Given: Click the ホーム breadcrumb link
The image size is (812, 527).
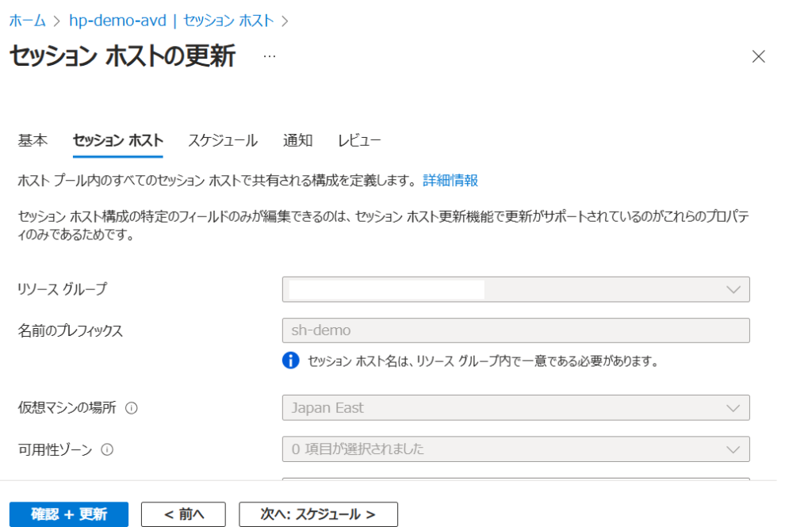Looking at the screenshot, I should pos(27,21).
